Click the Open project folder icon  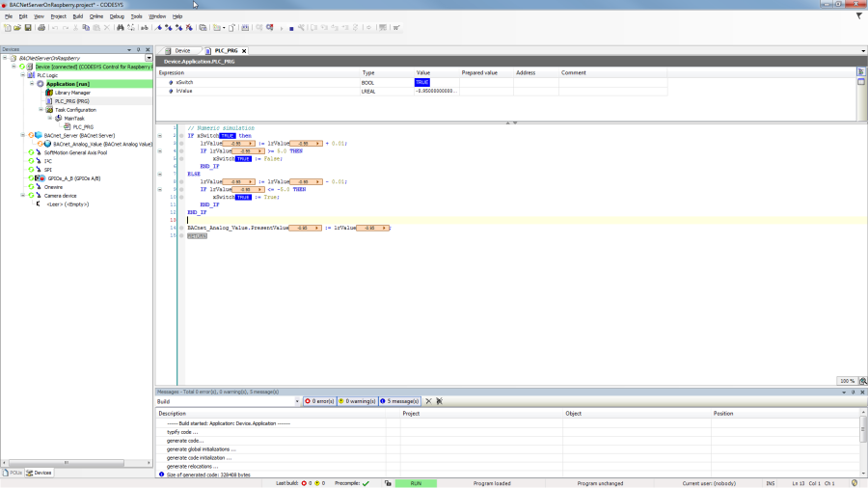(x=16, y=28)
